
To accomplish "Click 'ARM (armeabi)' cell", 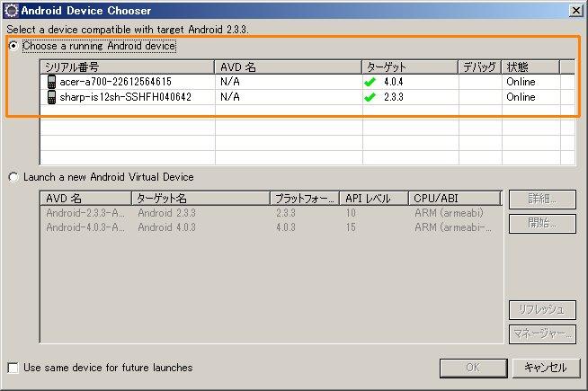I will [x=449, y=213].
